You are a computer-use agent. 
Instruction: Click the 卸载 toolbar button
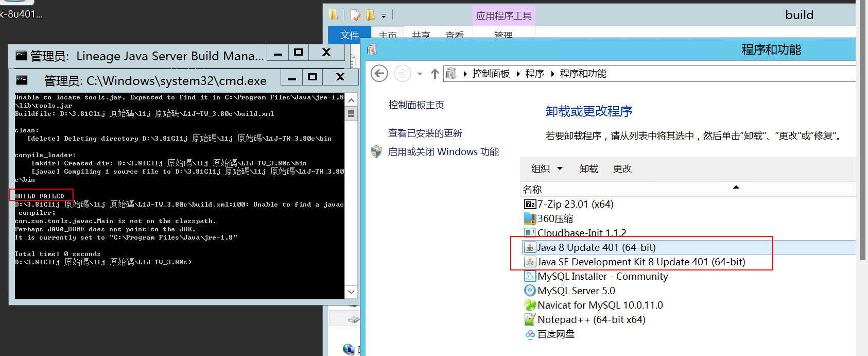point(589,168)
